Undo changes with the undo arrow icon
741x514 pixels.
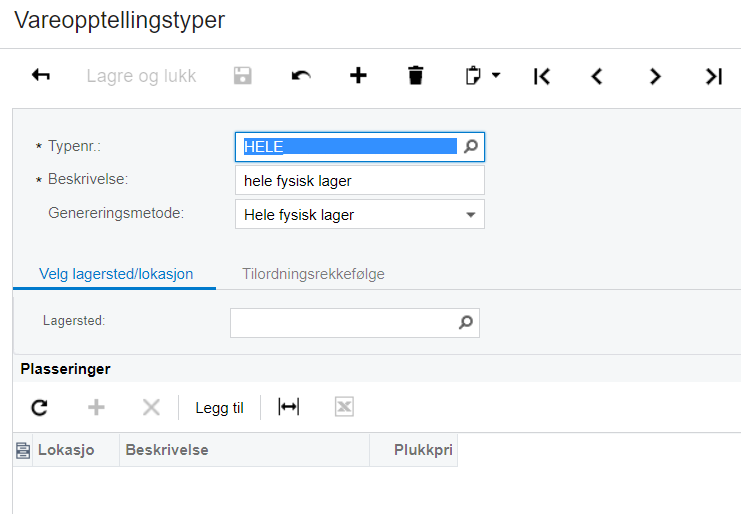(x=301, y=76)
